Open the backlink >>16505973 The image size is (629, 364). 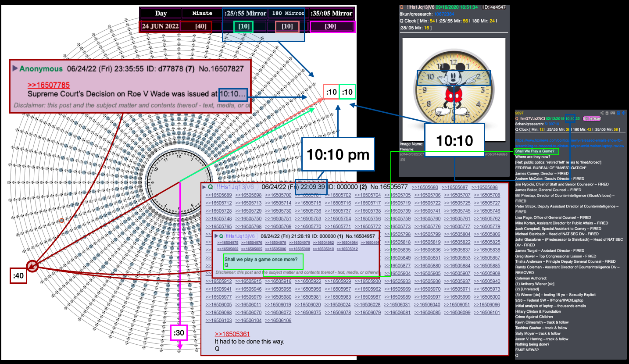click(487, 289)
